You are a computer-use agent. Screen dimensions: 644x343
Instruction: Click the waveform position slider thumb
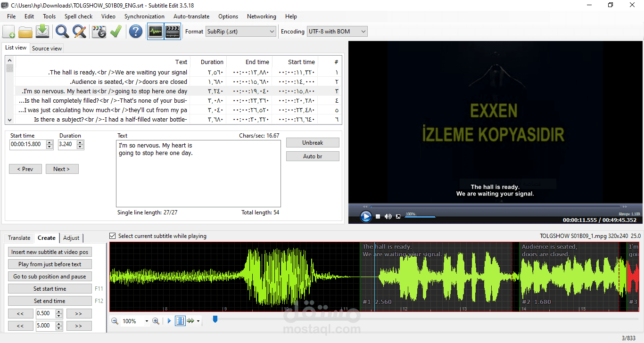coord(215,319)
